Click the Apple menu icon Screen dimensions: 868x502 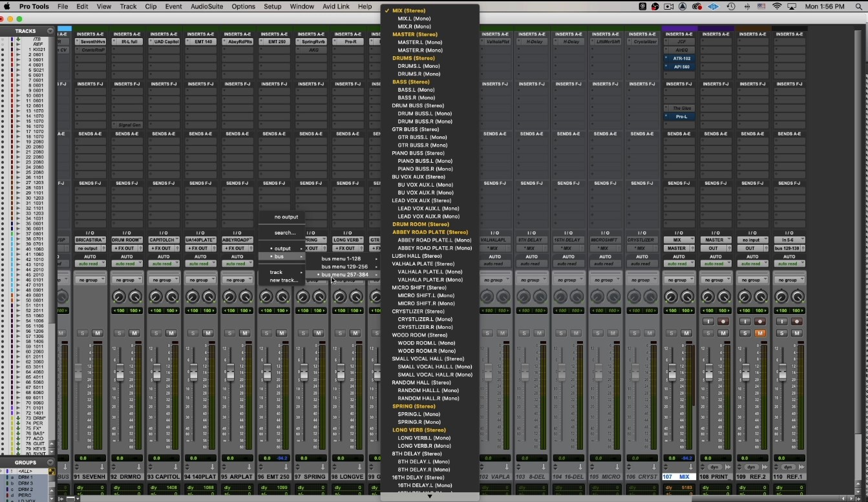(x=7, y=6)
